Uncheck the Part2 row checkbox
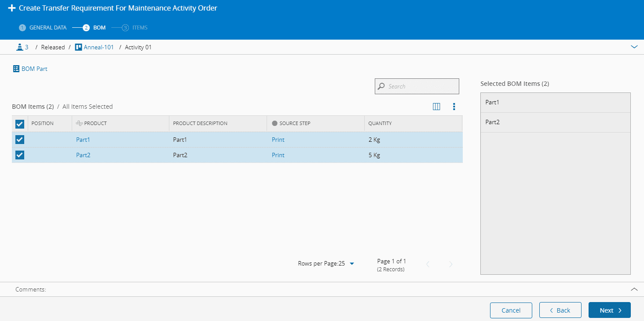This screenshot has width=644, height=321. click(x=20, y=155)
